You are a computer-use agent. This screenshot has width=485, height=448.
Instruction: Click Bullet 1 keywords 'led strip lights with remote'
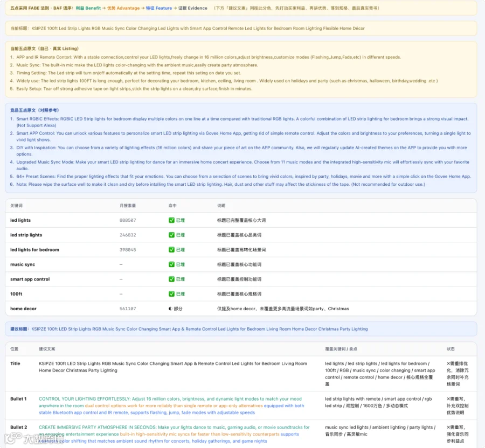pos(378,402)
